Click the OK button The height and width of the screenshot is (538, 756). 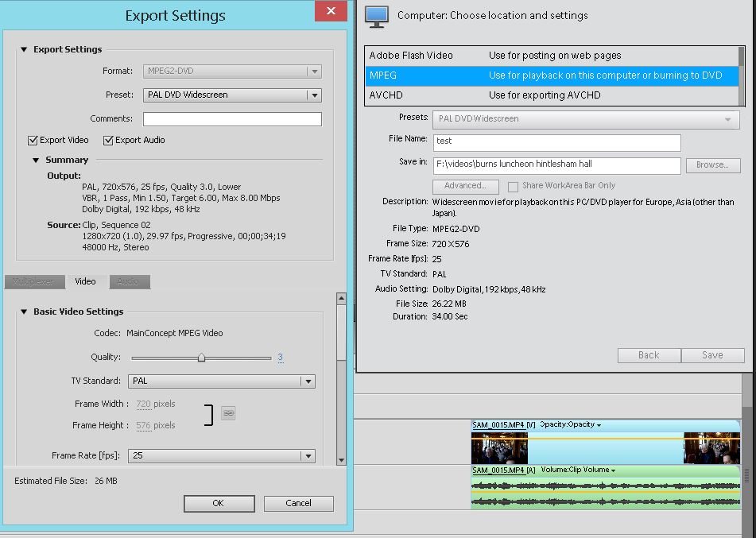[x=219, y=503]
